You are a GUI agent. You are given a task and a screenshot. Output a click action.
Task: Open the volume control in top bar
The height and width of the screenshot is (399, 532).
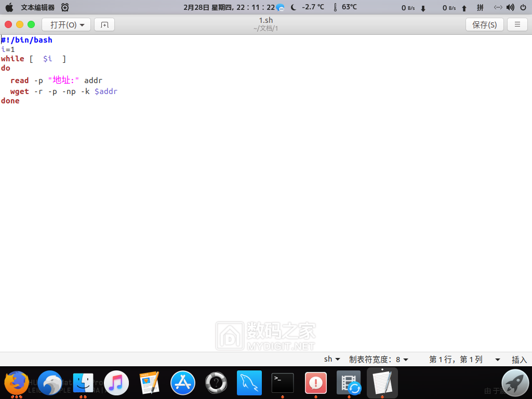(510, 7)
